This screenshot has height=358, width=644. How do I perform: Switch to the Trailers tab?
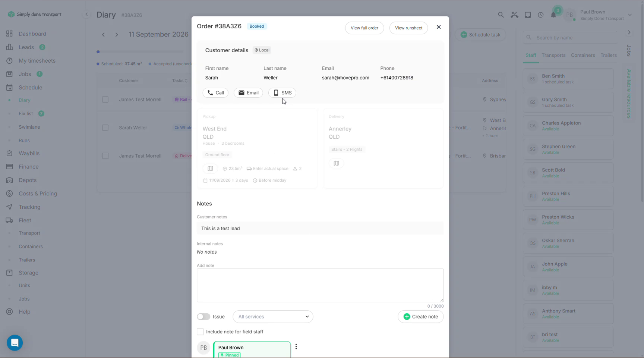(x=609, y=55)
